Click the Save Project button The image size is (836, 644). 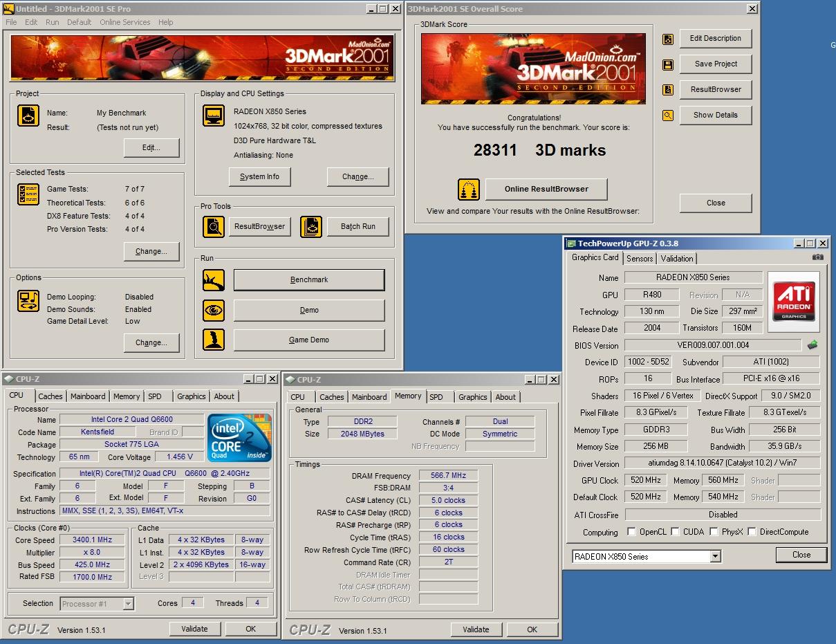716,64
